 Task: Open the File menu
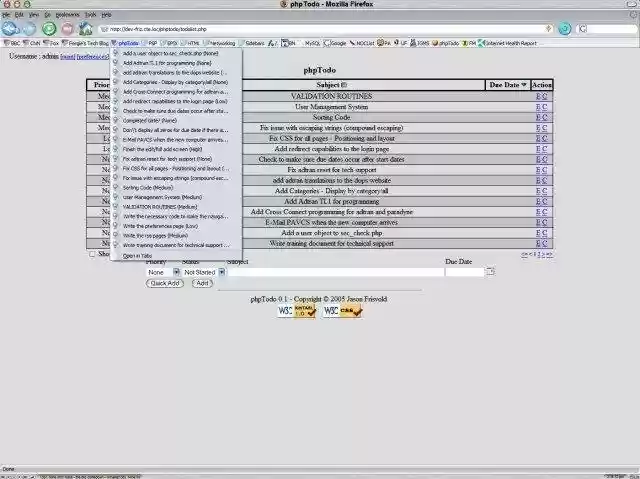pyautogui.click(x=6, y=15)
